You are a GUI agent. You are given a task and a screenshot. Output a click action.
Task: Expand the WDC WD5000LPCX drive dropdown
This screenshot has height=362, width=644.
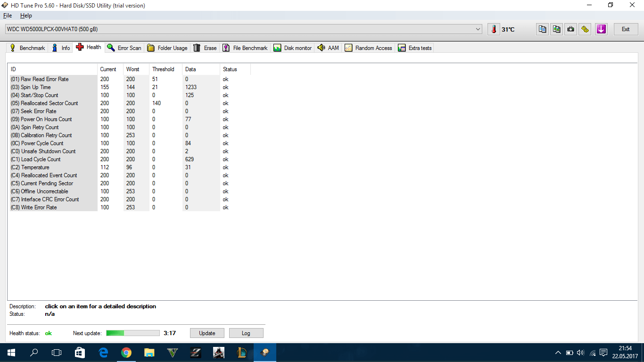click(479, 29)
